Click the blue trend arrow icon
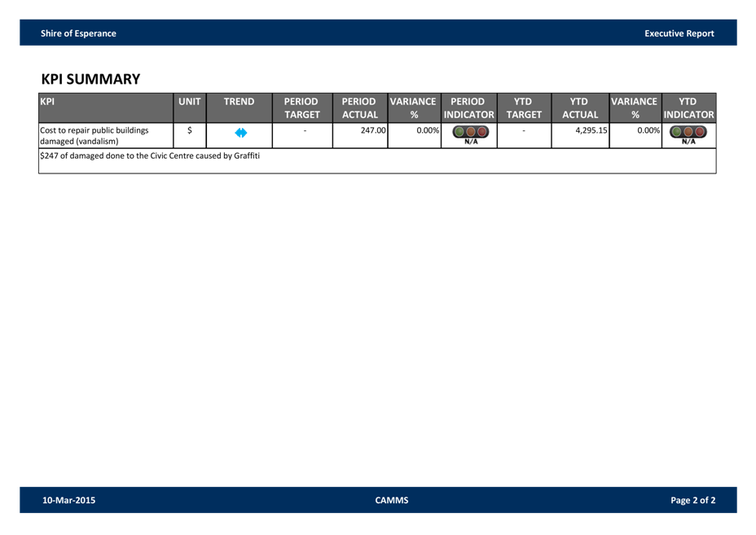The height and width of the screenshot is (535, 756). click(x=240, y=133)
